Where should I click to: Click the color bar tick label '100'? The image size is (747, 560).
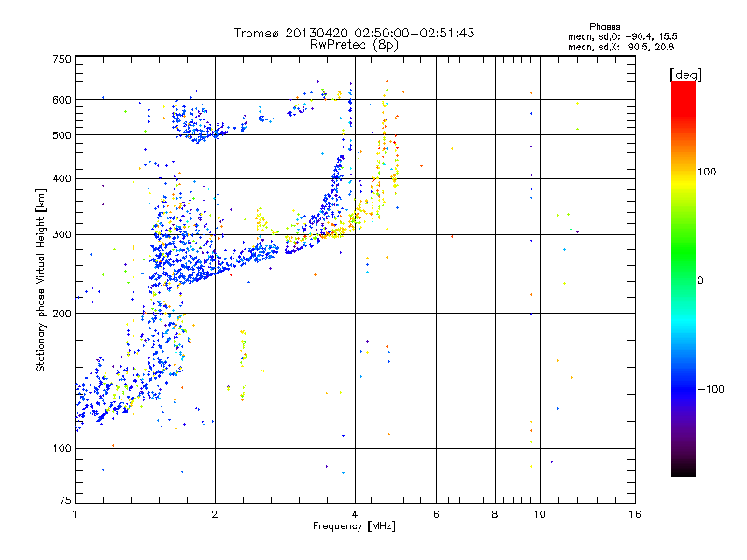(x=707, y=172)
